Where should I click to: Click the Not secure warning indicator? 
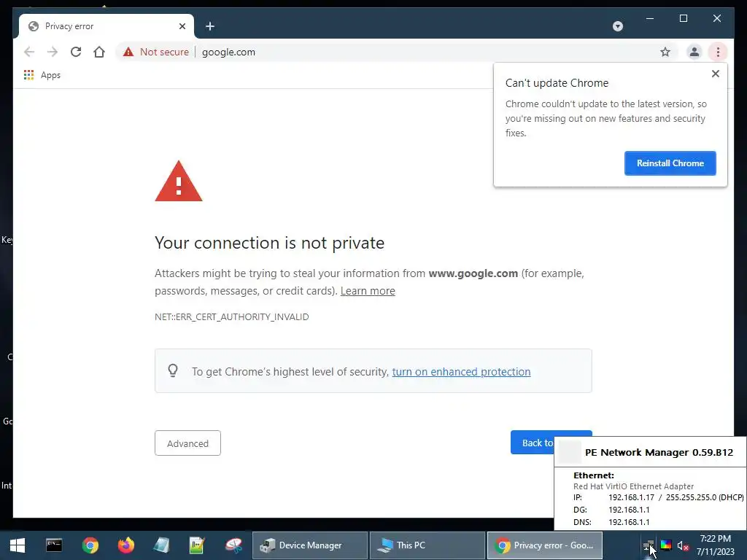[x=156, y=52]
